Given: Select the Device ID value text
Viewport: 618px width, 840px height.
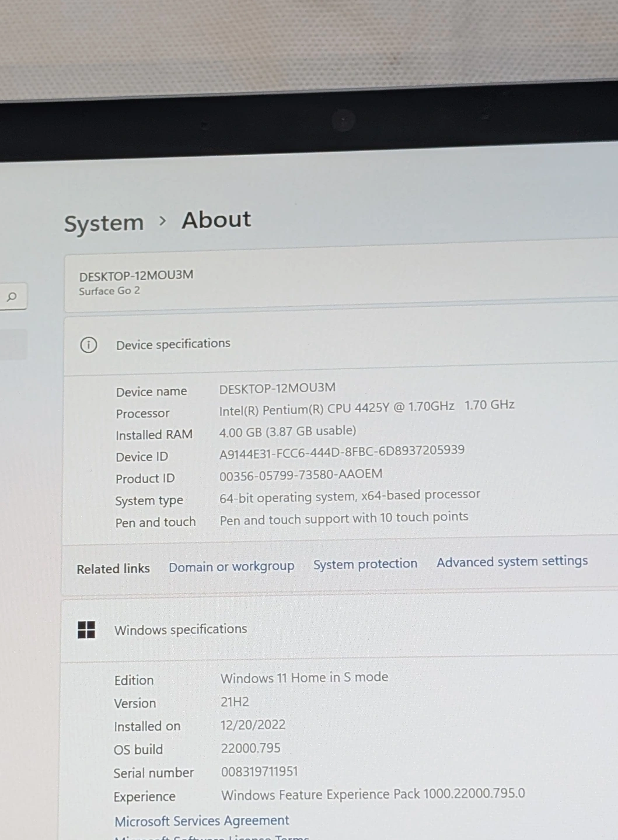Looking at the screenshot, I should (342, 452).
